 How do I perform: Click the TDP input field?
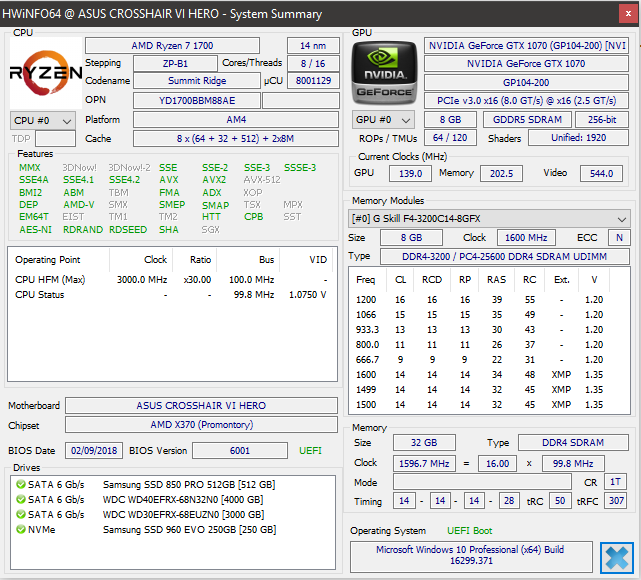coord(55,139)
